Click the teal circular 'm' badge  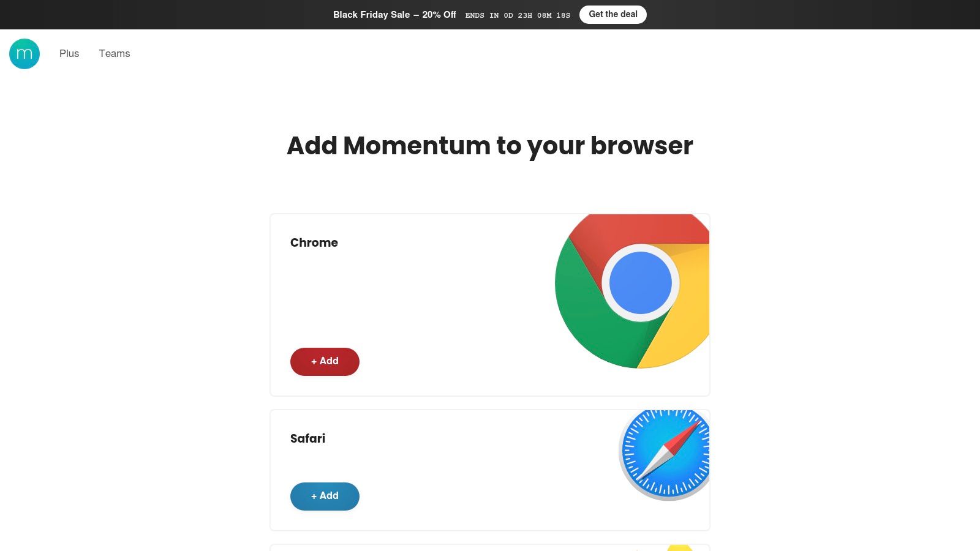[24, 54]
